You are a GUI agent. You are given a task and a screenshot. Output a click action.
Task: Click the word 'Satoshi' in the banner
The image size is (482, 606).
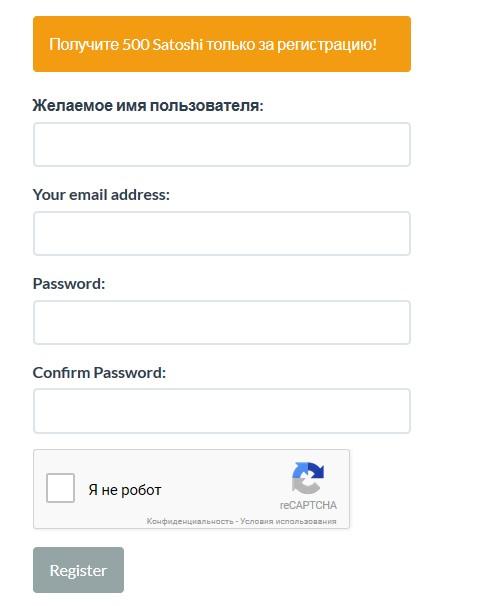pyautogui.click(x=177, y=44)
